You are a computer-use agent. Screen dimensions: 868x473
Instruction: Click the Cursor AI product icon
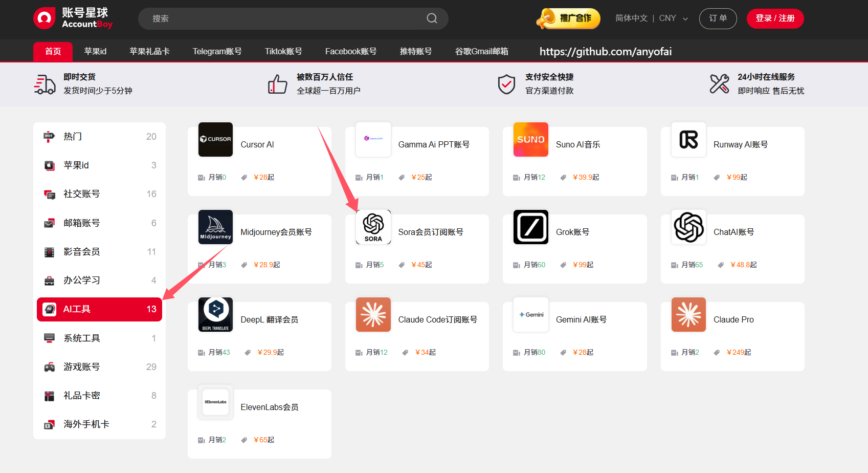(215, 139)
